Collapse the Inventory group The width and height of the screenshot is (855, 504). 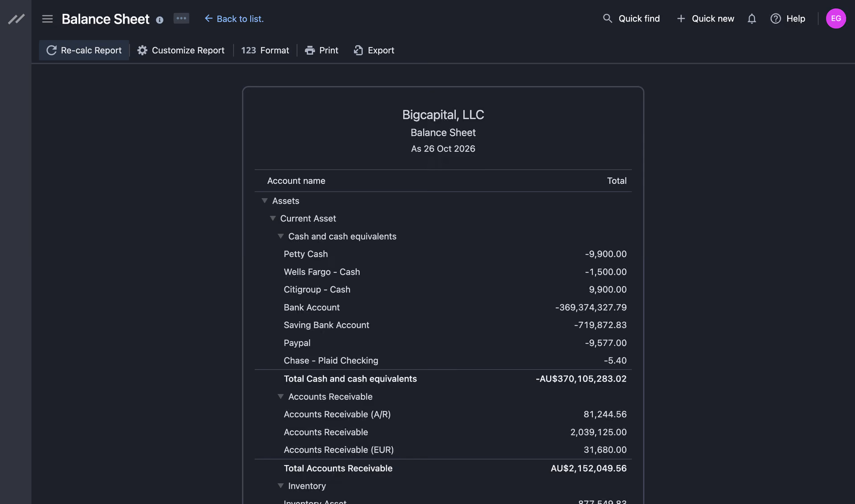[x=281, y=486]
